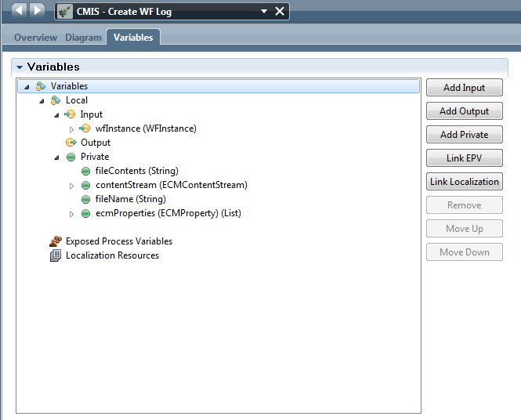Switch to the Overview tab
Image resolution: width=521 pixels, height=420 pixels.
click(35, 38)
